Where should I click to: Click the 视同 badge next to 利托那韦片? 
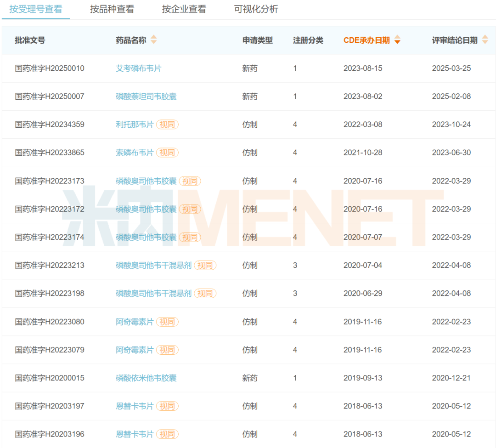(167, 125)
